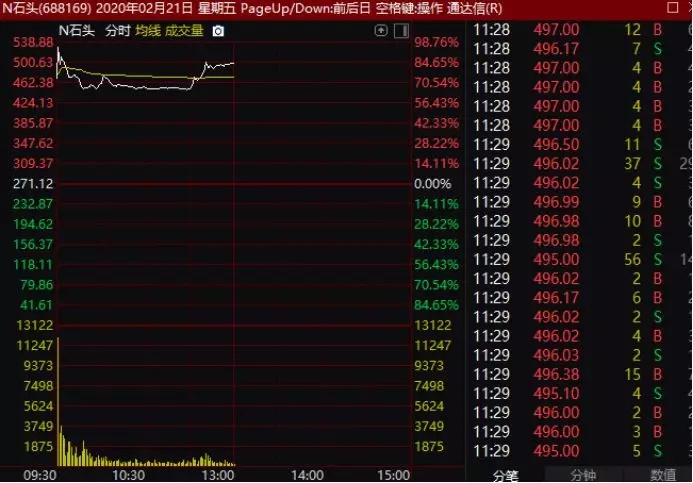Maximize window via top-right square icon
Image resolution: width=693 pixels, height=483 pixels.
673,8
